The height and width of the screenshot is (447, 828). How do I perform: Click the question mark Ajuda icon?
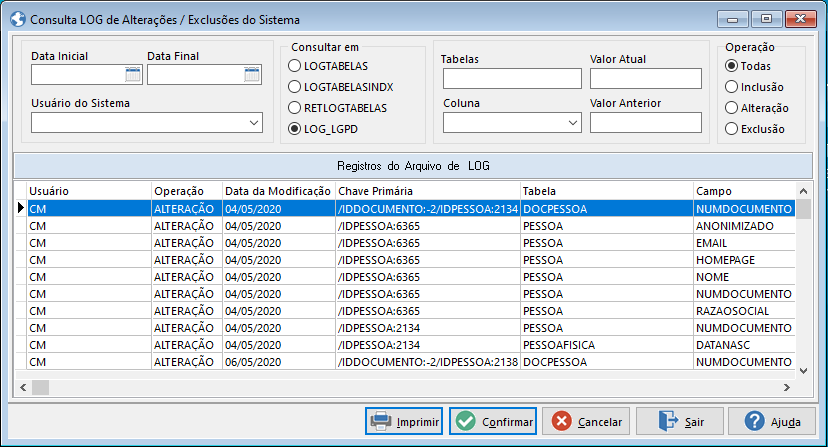pos(756,421)
